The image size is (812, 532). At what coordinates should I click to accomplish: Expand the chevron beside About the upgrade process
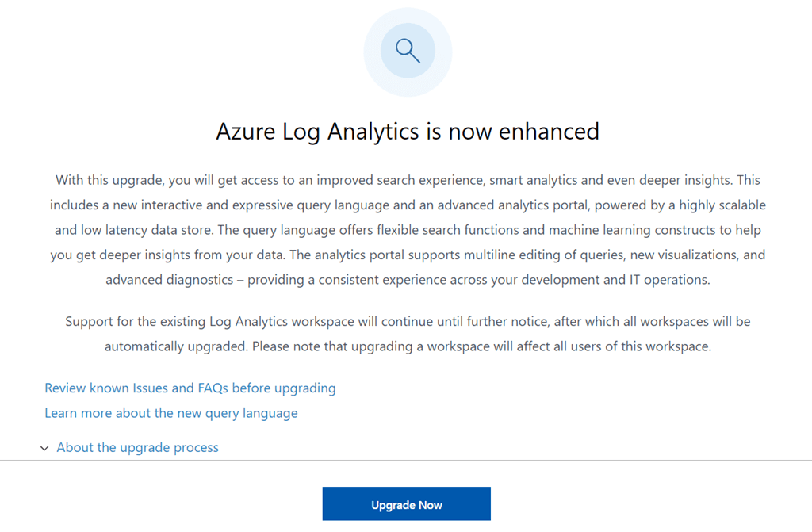(44, 448)
